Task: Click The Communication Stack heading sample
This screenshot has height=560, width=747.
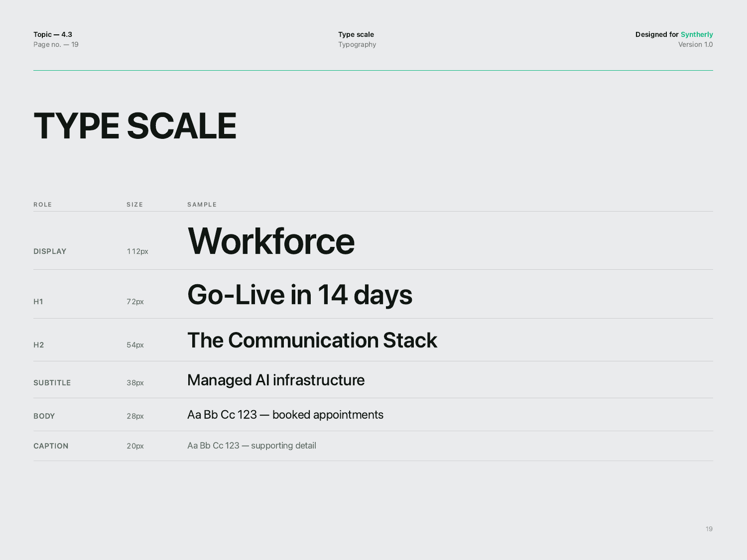Action: tap(312, 340)
